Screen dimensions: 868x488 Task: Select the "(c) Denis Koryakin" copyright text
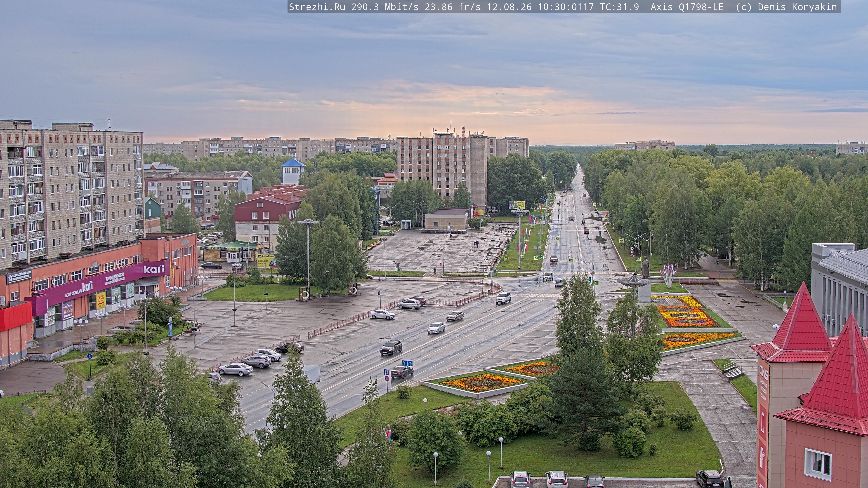click(786, 7)
